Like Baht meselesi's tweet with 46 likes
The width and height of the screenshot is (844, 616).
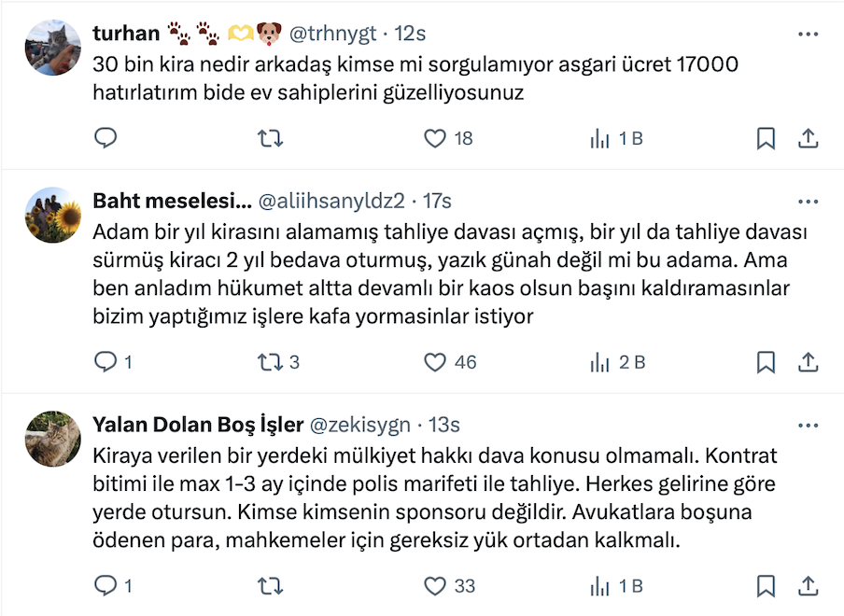pyautogui.click(x=435, y=362)
